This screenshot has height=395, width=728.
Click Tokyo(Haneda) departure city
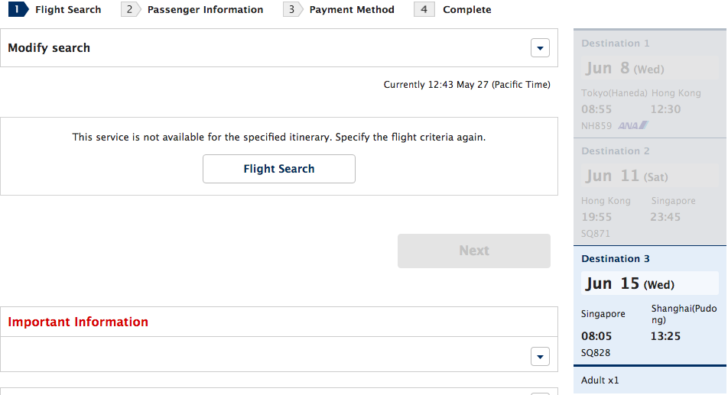614,93
